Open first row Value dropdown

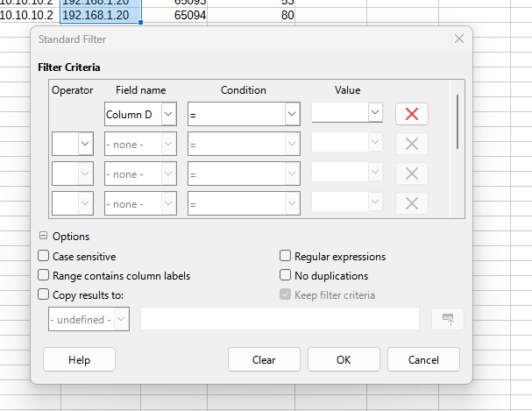tap(375, 114)
